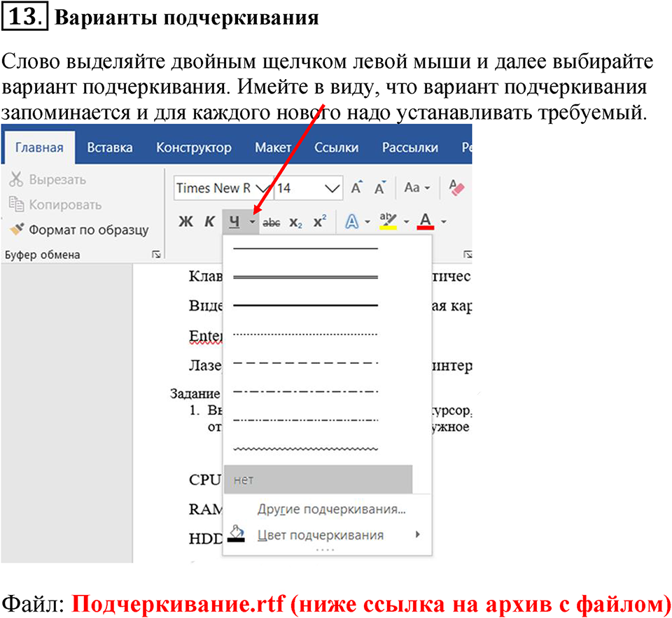Apply strikethrough formatting (abc)
Viewport: 672px width, 618px height.
(272, 222)
